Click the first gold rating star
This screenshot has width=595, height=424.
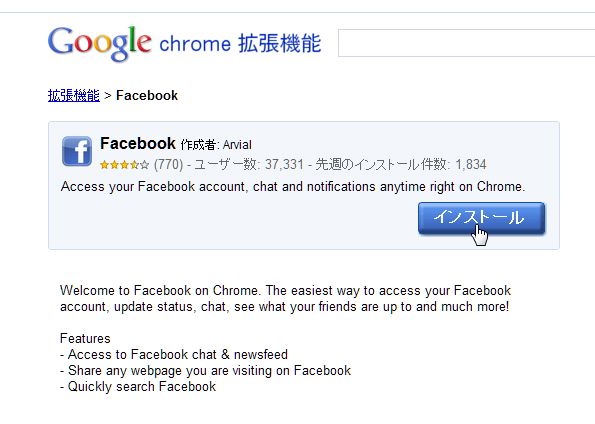pyautogui.click(x=104, y=165)
